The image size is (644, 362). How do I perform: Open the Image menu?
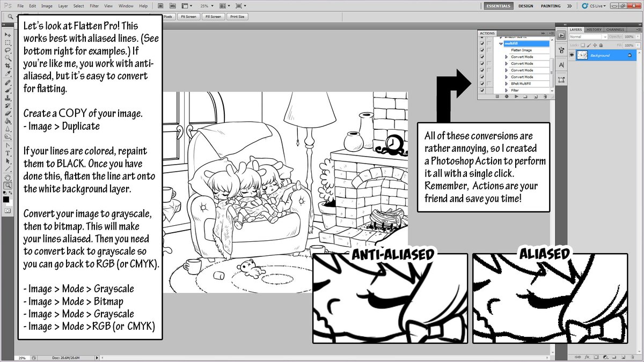(47, 6)
